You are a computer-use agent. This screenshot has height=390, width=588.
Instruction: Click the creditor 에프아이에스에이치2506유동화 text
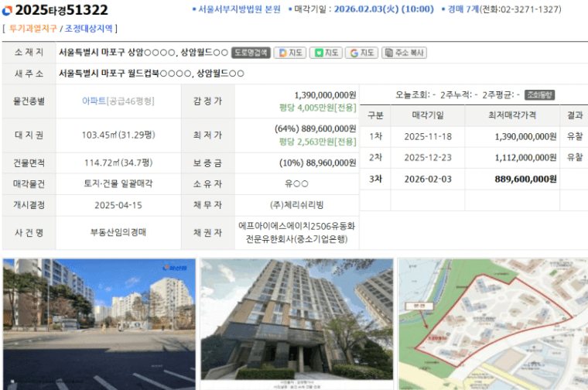[x=296, y=226]
